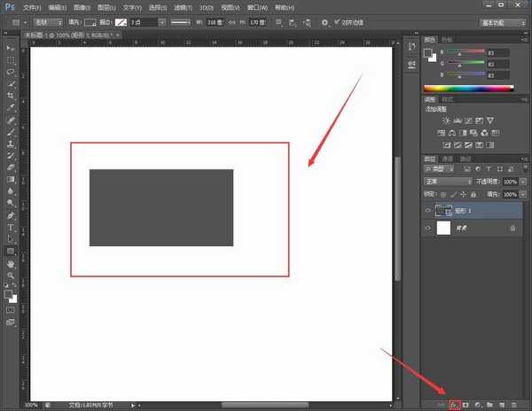Click the color spectrum ramp bar
Image resolution: width=532 pixels, height=411 pixels.
468,88
